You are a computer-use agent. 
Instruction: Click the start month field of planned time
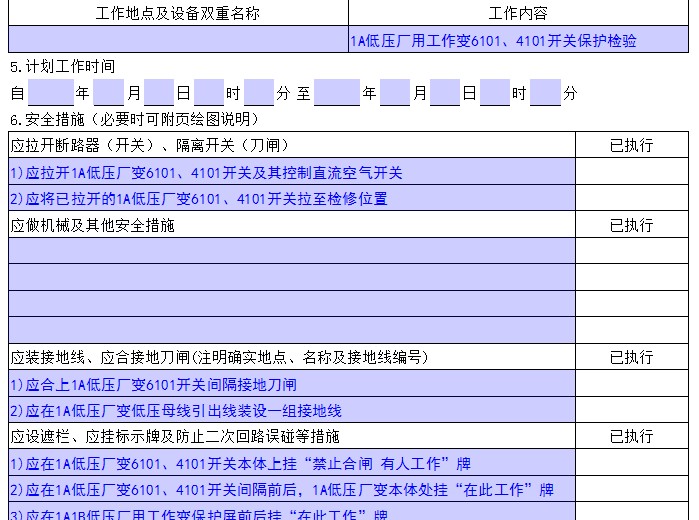[109, 93]
